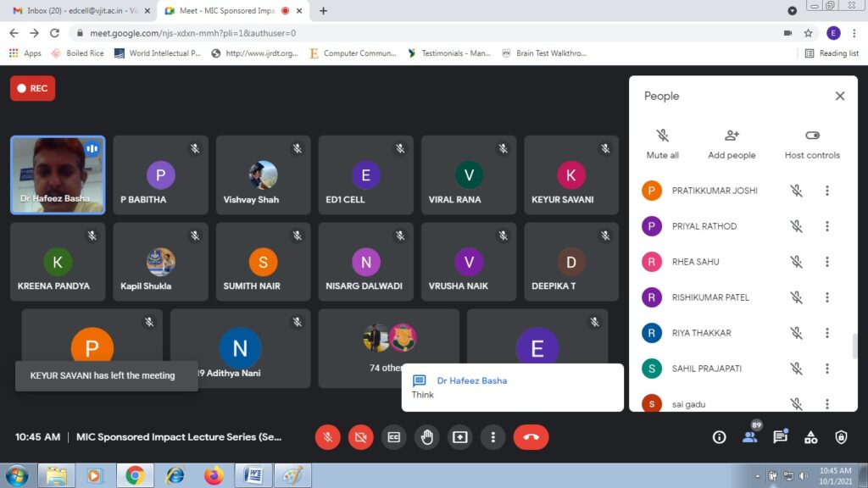Screen dimensions: 868x488
Task: Open the three-dot More options in the call bar
Action: point(492,437)
